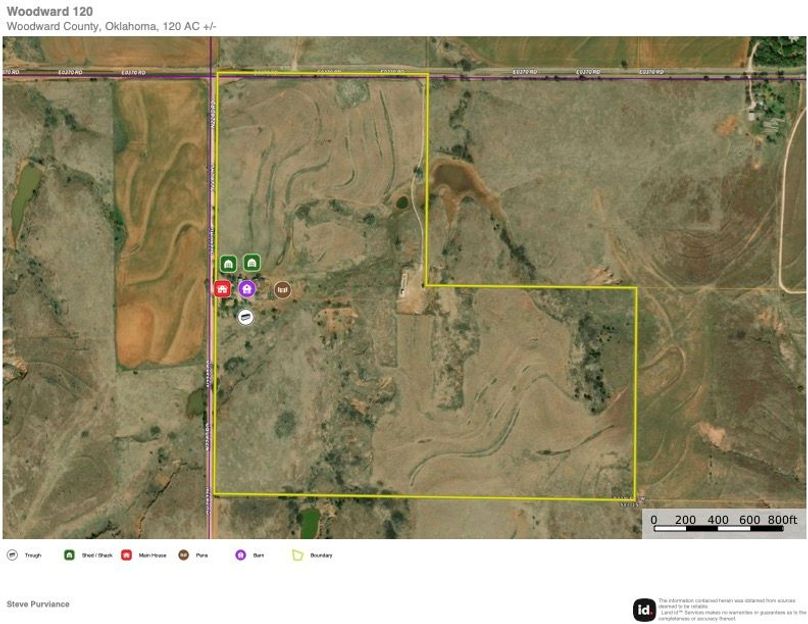808x624 pixels.
Task: Click the left green Shed/Shack marker
Action: pyautogui.click(x=228, y=263)
